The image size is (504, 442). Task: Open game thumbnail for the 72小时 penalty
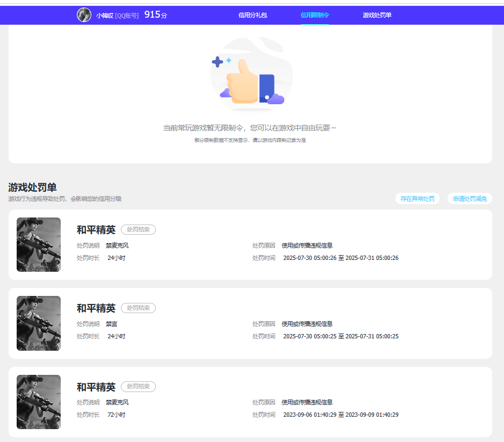tap(39, 402)
